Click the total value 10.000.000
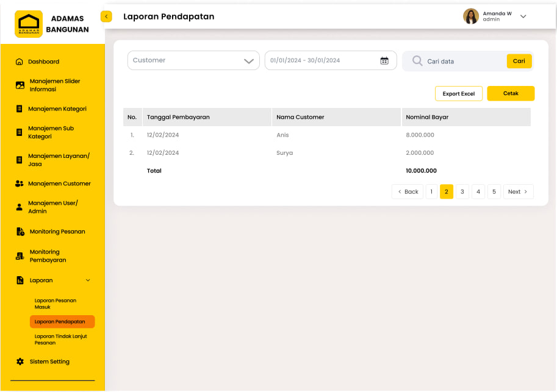Screen dimensions: 557x392 (x=422, y=171)
